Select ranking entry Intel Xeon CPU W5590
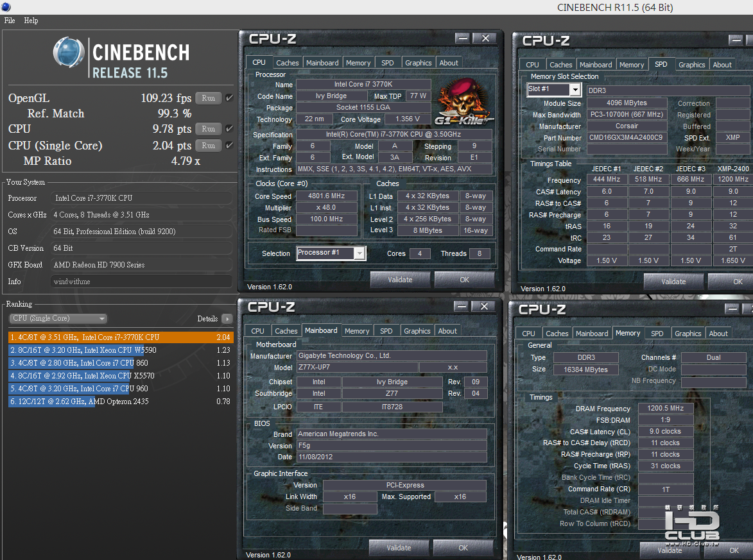Screen dimensions: 753x560 coord(121,350)
